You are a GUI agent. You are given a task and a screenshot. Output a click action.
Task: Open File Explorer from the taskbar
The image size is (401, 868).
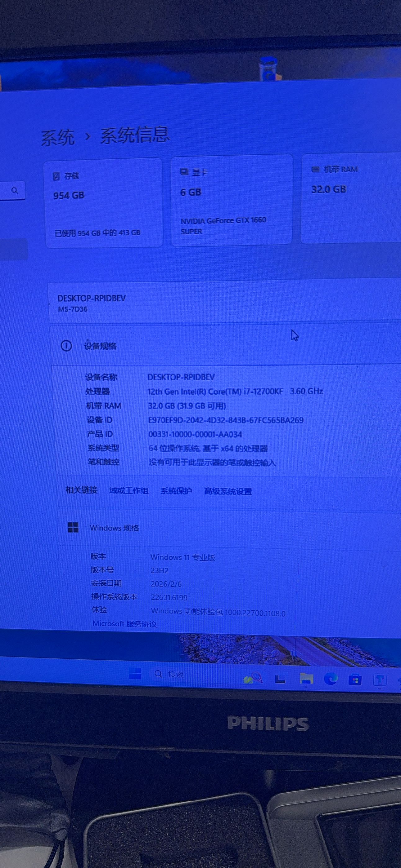coord(306,679)
